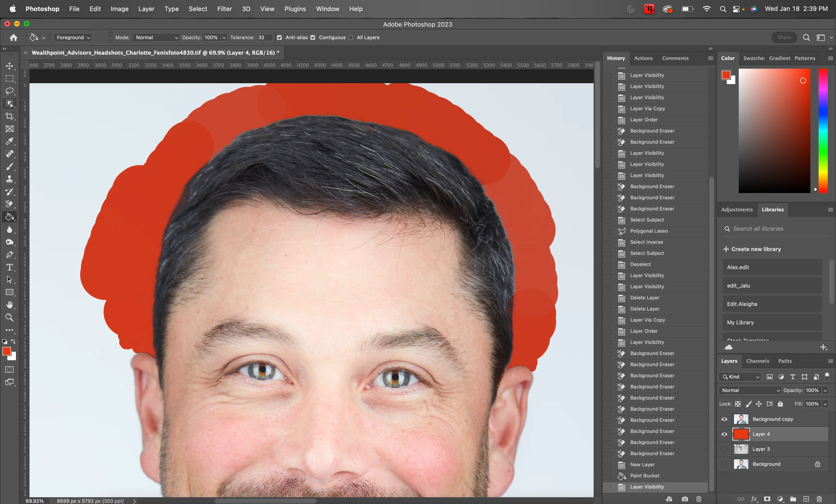836x504 pixels.
Task: Click the Search all libraries field
Action: point(777,229)
